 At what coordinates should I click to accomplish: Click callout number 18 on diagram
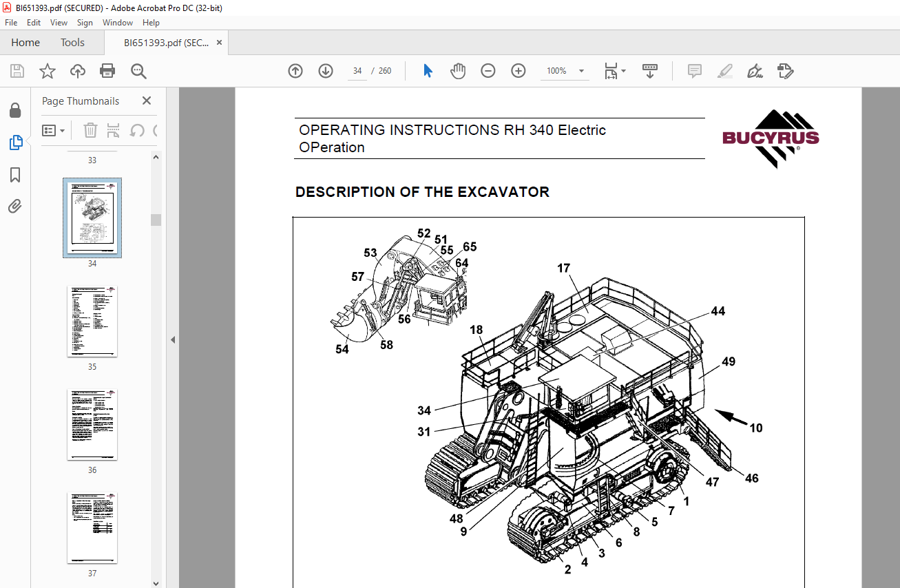(x=477, y=330)
